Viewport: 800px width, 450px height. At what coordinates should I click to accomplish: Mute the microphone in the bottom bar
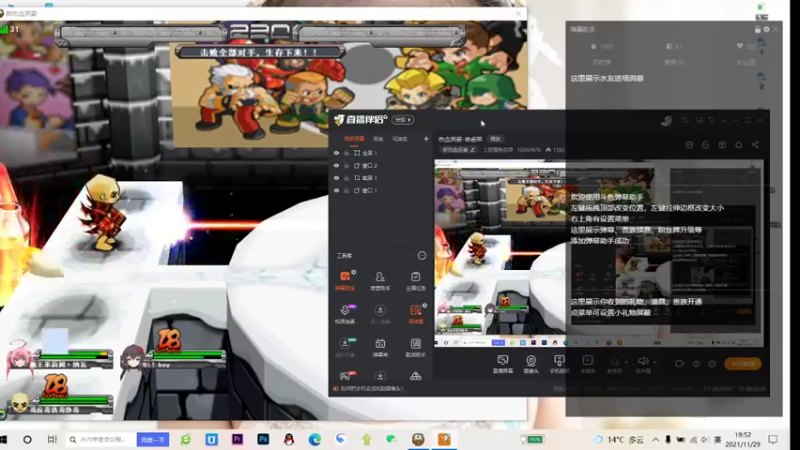point(615,363)
